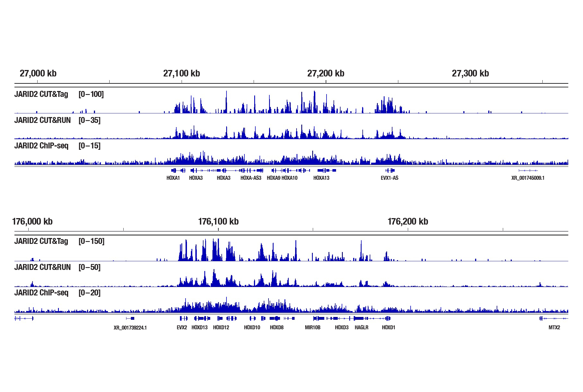Click the XR_001739224.1 transcript label
This screenshot has height=392, width=583.
click(x=130, y=328)
